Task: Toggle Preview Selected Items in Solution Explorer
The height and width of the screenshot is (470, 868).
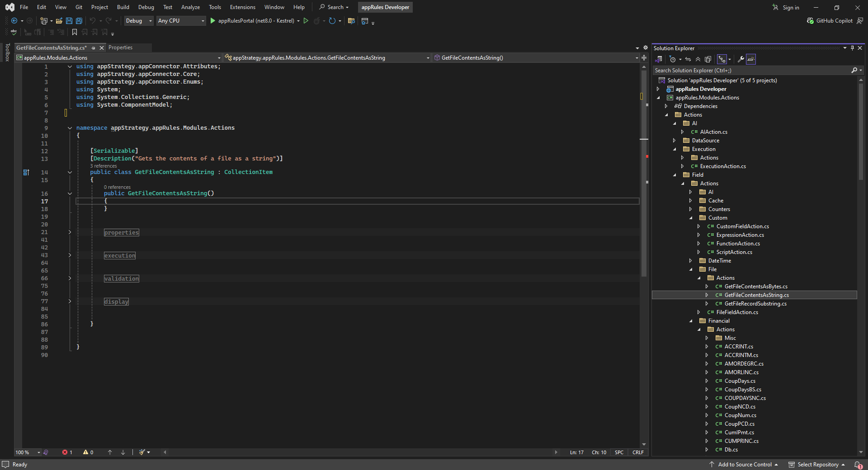Action: pos(751,59)
